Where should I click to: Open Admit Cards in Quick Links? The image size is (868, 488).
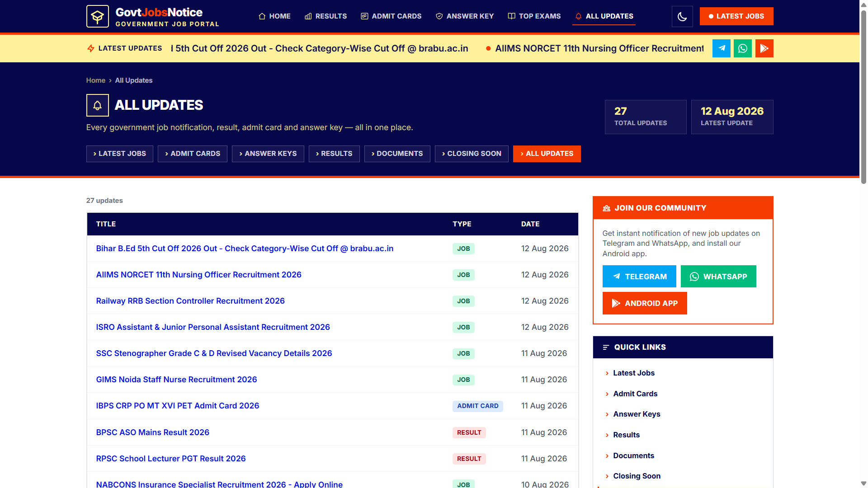(635, 394)
